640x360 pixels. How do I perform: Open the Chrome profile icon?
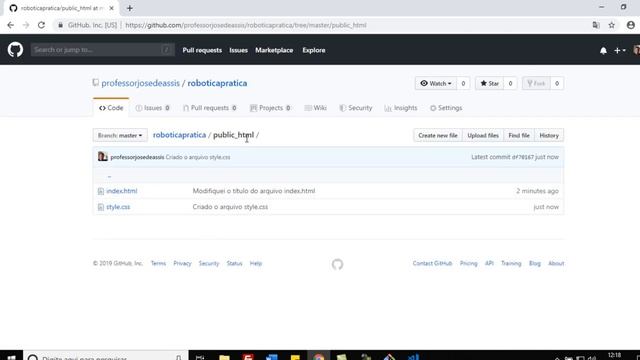[x=631, y=25]
